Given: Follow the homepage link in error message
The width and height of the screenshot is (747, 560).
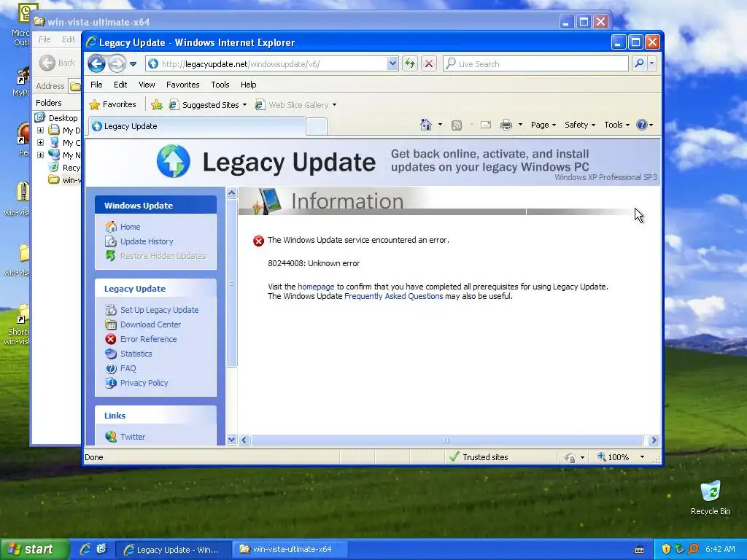Looking at the screenshot, I should [x=316, y=287].
